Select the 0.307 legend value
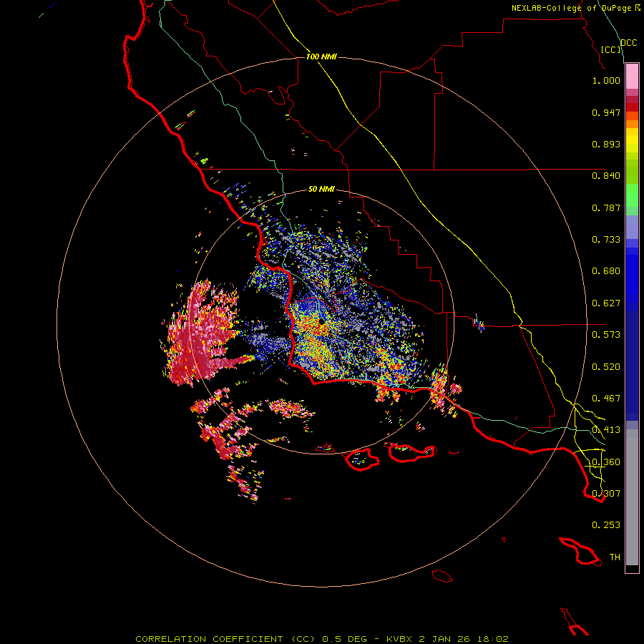This screenshot has height=644, width=644. pos(606,494)
